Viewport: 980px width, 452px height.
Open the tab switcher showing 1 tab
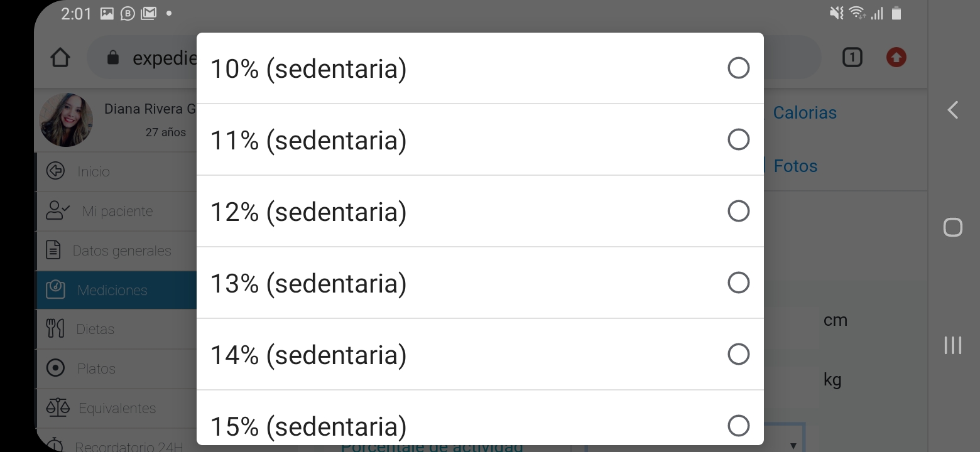[852, 58]
